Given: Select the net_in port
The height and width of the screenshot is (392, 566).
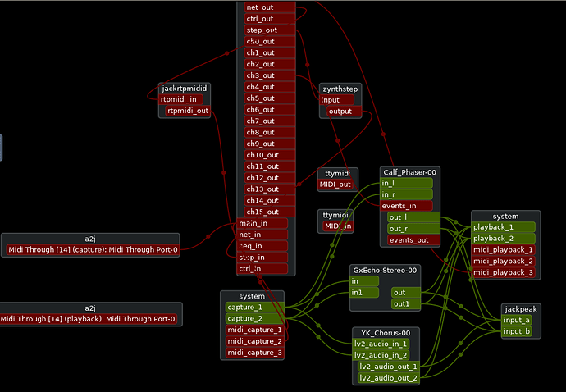Looking at the screenshot, I should point(262,235).
